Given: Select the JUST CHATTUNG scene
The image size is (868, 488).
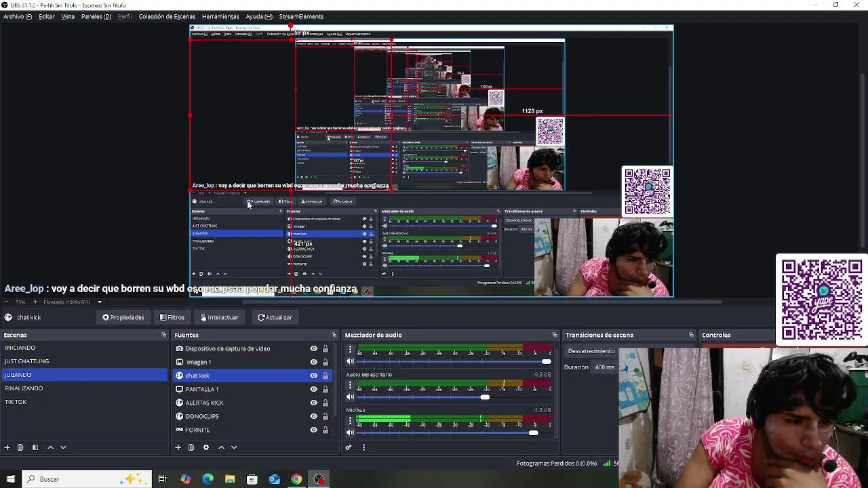Looking at the screenshot, I should click(84, 361).
